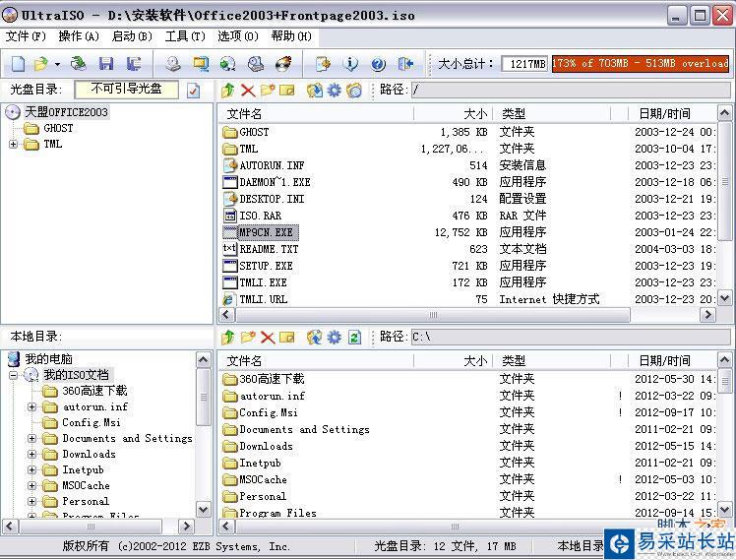This screenshot has height=560, width=736.
Task: Click the Burn CD image flame icon
Action: coord(283,63)
